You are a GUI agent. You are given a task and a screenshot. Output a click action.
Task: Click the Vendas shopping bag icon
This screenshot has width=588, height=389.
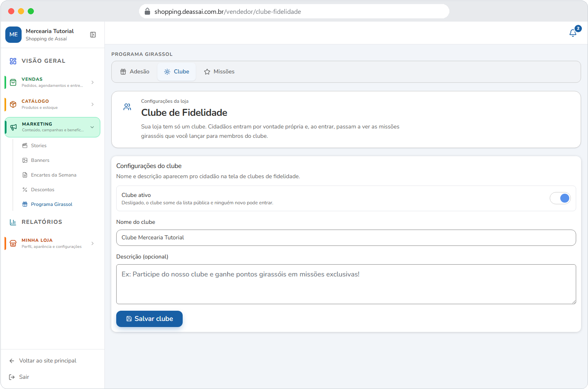coord(13,82)
